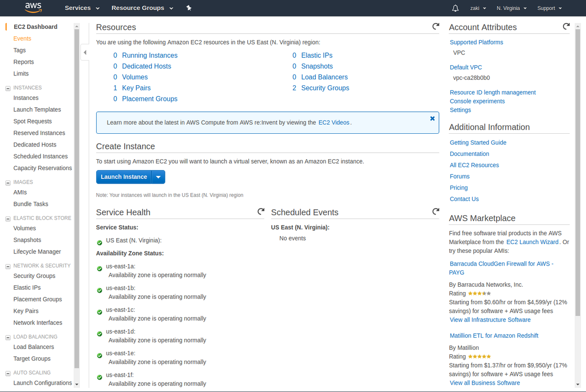
Task: Open the Pricing link
Action: point(459,188)
